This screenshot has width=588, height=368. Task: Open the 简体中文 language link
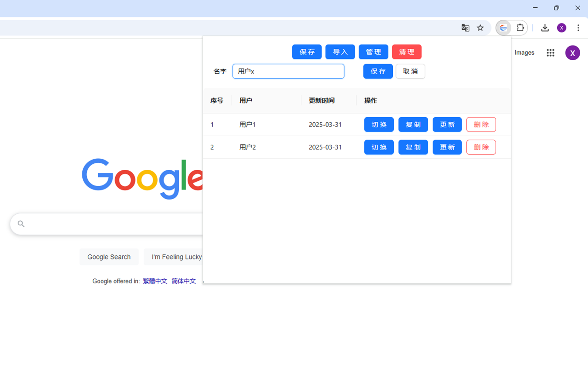click(183, 281)
